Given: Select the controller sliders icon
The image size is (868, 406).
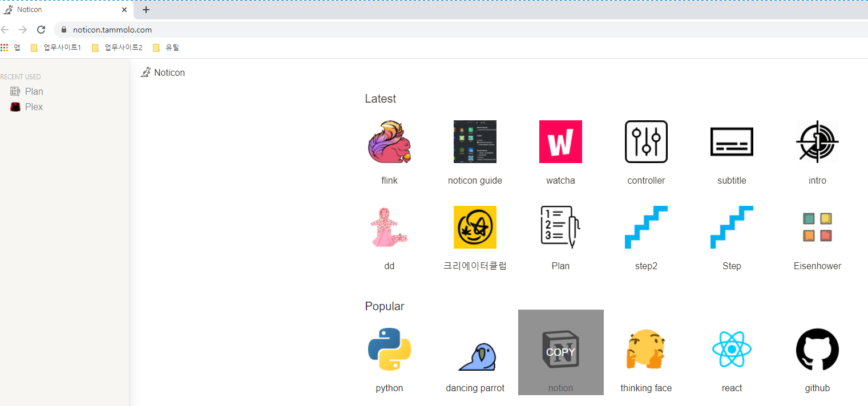Looking at the screenshot, I should (646, 141).
